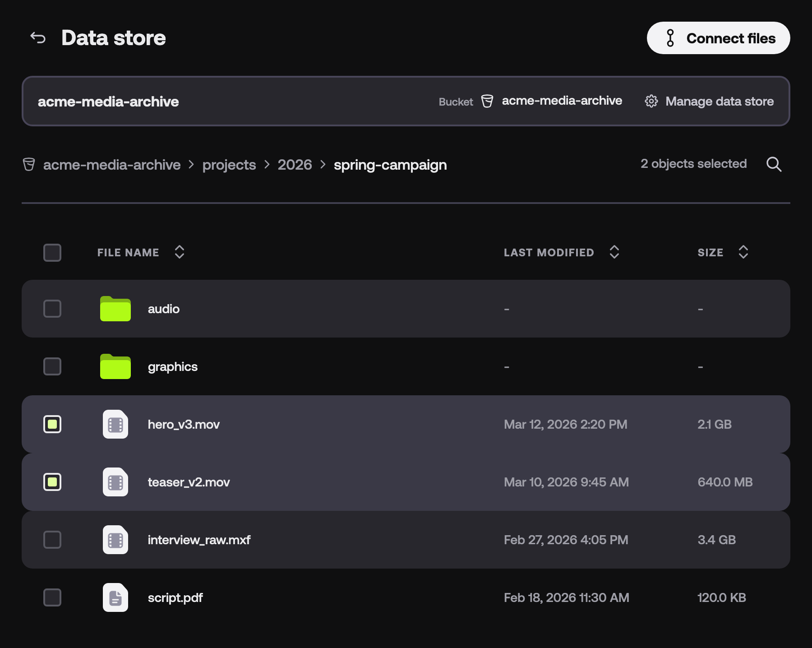Screen dimensions: 812x648
Task: Click the Mar 10, 2026 9:45 AM date
Action: tap(566, 482)
